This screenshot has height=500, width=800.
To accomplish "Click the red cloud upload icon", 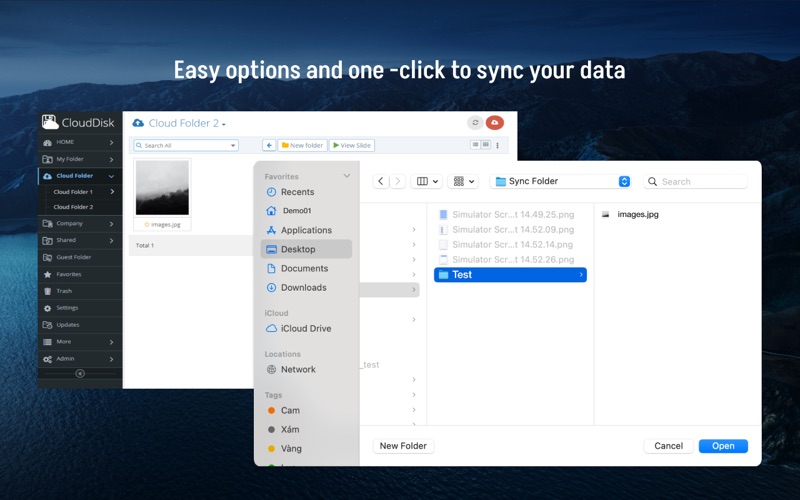I will tap(494, 122).
